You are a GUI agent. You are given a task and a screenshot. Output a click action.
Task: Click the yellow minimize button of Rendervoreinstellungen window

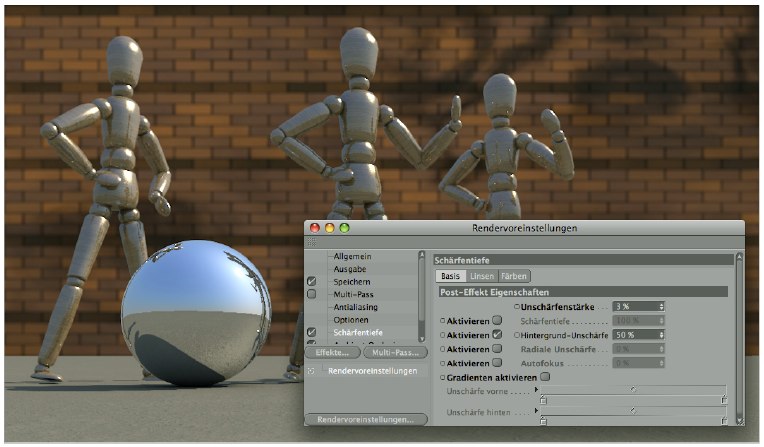tap(329, 228)
